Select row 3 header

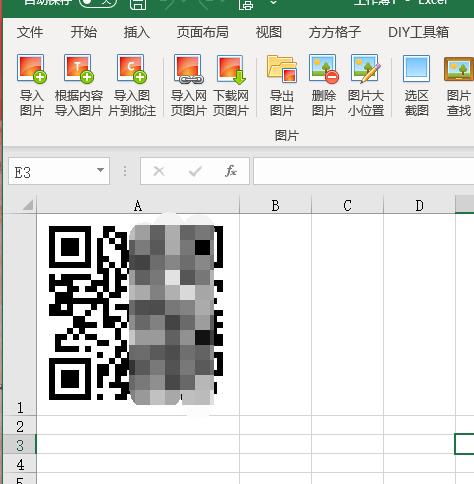[x=20, y=444]
